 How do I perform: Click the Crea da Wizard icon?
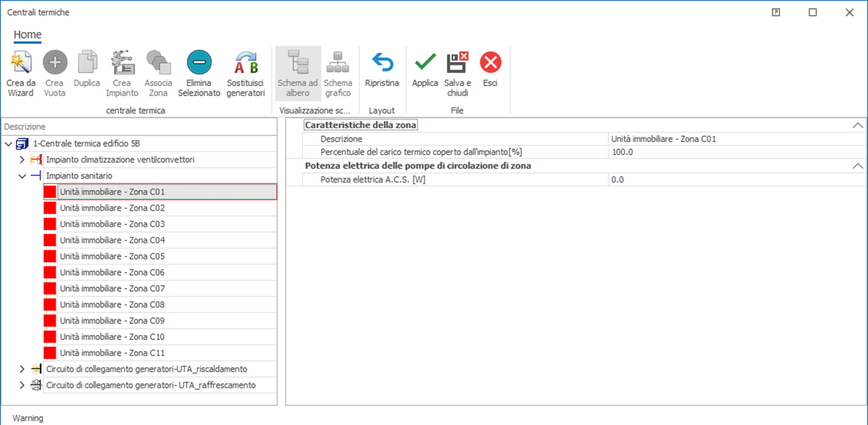click(20, 63)
